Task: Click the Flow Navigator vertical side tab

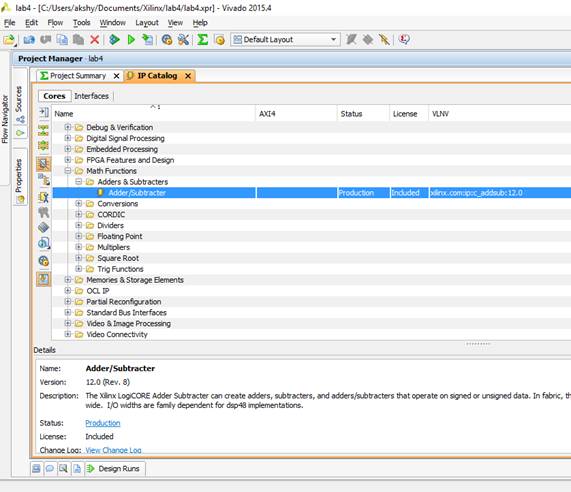Action: click(5, 119)
